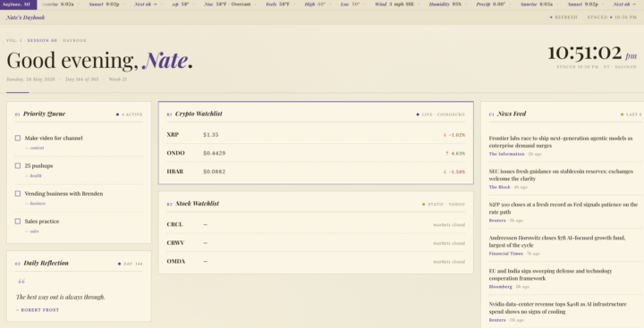Open the SEC stablecoin reserves guidance headline

pyautogui.click(x=561, y=175)
